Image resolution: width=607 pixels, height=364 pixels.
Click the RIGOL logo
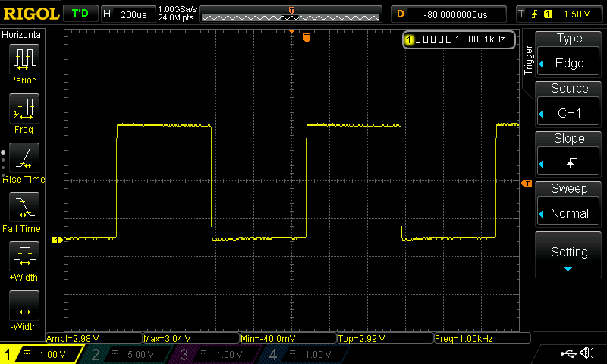(30, 14)
